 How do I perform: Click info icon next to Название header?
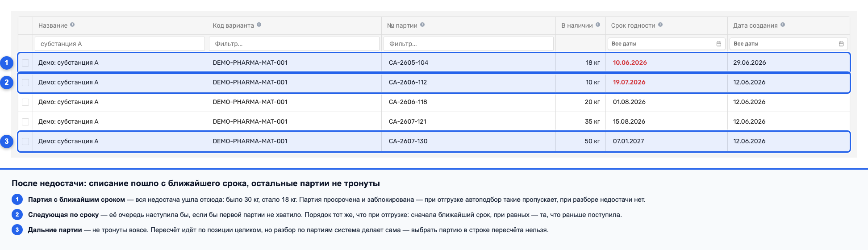point(72,25)
